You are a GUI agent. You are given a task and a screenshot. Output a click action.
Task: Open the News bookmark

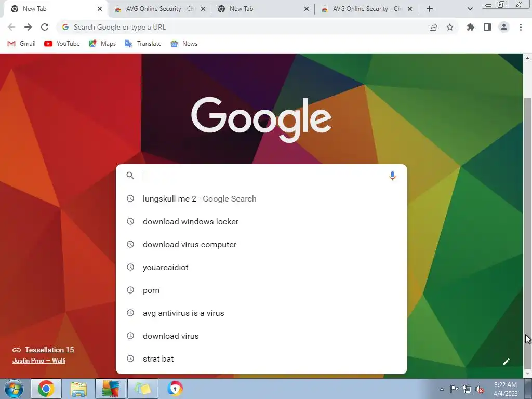pyautogui.click(x=184, y=44)
